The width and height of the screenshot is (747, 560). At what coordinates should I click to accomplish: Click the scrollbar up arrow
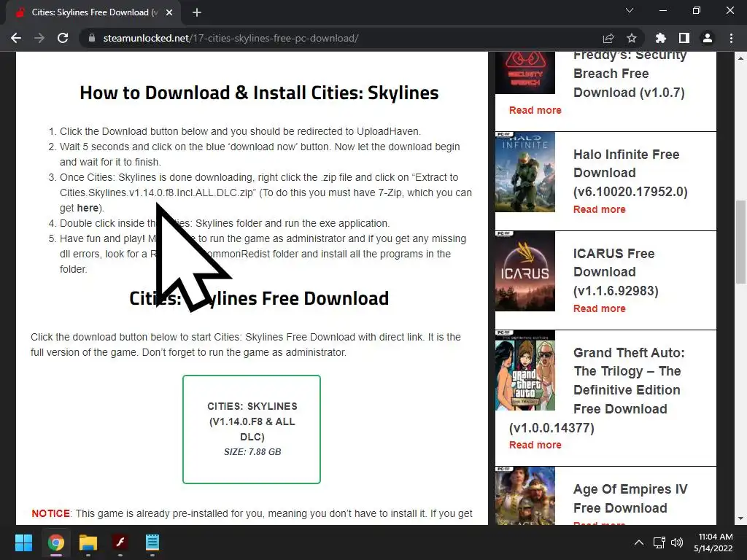coord(740,58)
